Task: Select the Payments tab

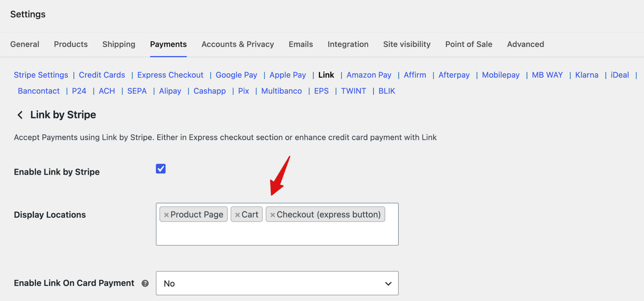Action: pyautogui.click(x=168, y=44)
